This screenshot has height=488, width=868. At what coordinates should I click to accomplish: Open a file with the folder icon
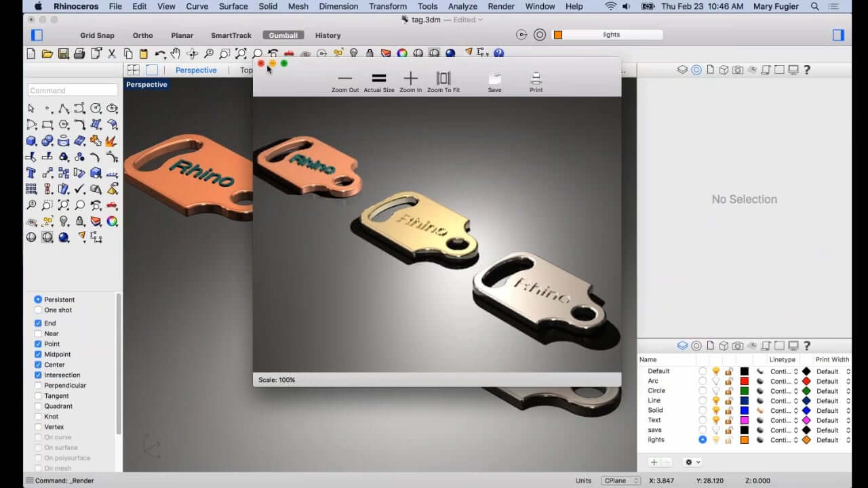[47, 54]
